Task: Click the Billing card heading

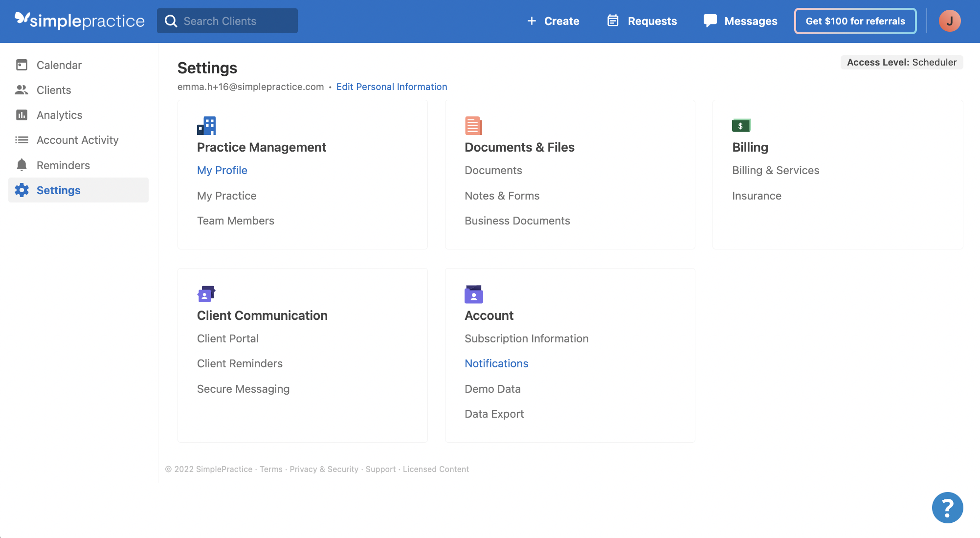Action: click(x=750, y=147)
